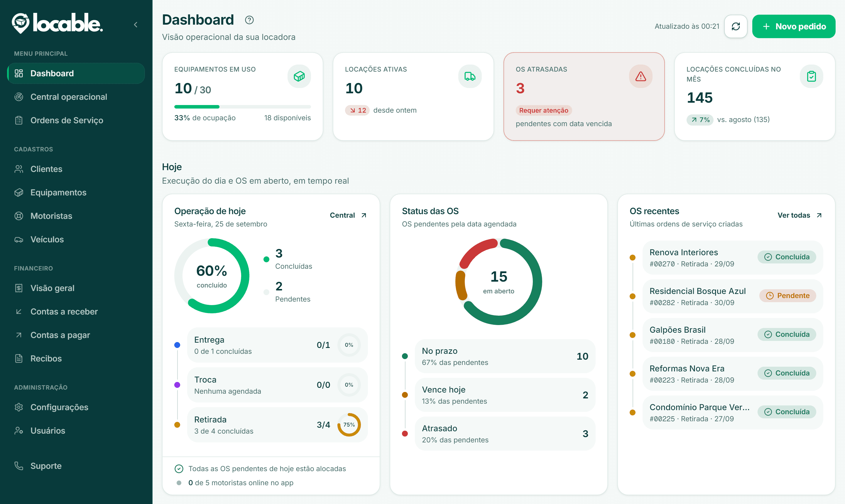Open the Condomínio Parque Ver... order
Image resolution: width=845 pixels, height=504 pixels.
tap(733, 412)
